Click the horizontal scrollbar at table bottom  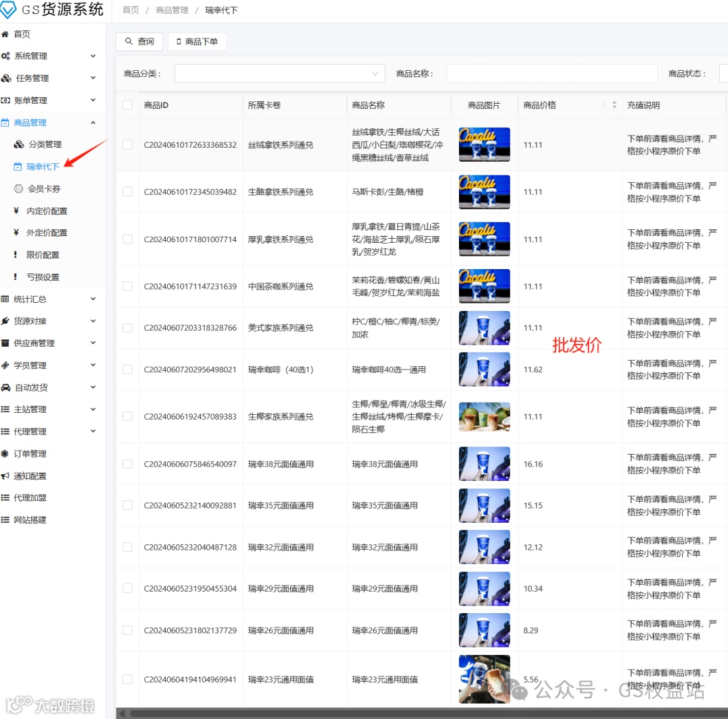pyautogui.click(x=427, y=713)
